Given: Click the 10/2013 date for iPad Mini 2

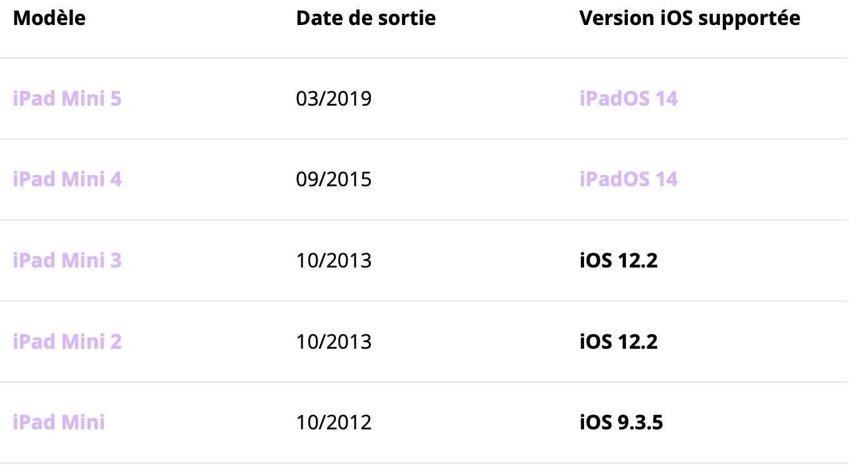Looking at the screenshot, I should (x=333, y=342).
